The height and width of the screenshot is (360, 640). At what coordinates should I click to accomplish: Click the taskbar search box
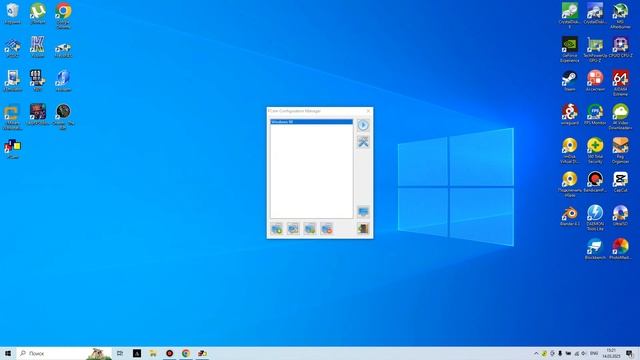(x=64, y=353)
